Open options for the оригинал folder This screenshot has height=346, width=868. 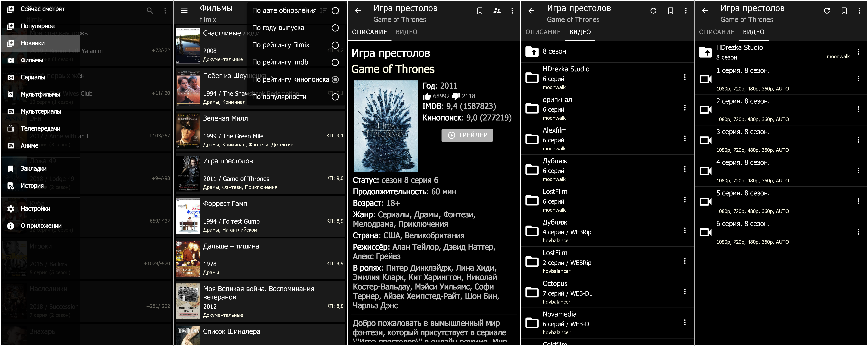[x=685, y=108]
